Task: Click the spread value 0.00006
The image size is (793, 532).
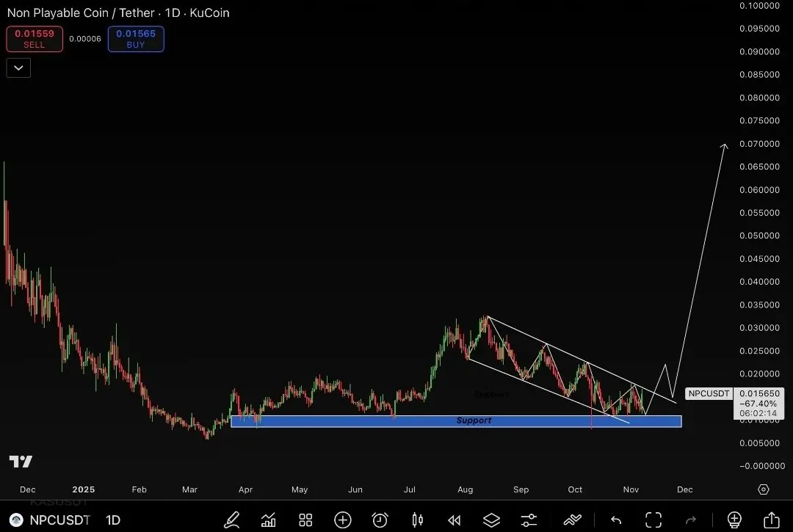Action: (85, 39)
